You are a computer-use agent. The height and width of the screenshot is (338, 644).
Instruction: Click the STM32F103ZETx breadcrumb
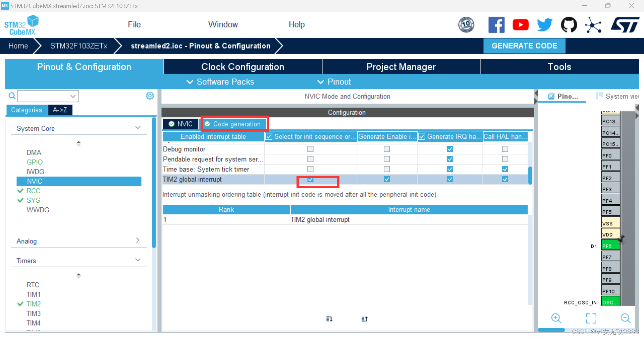coord(79,46)
